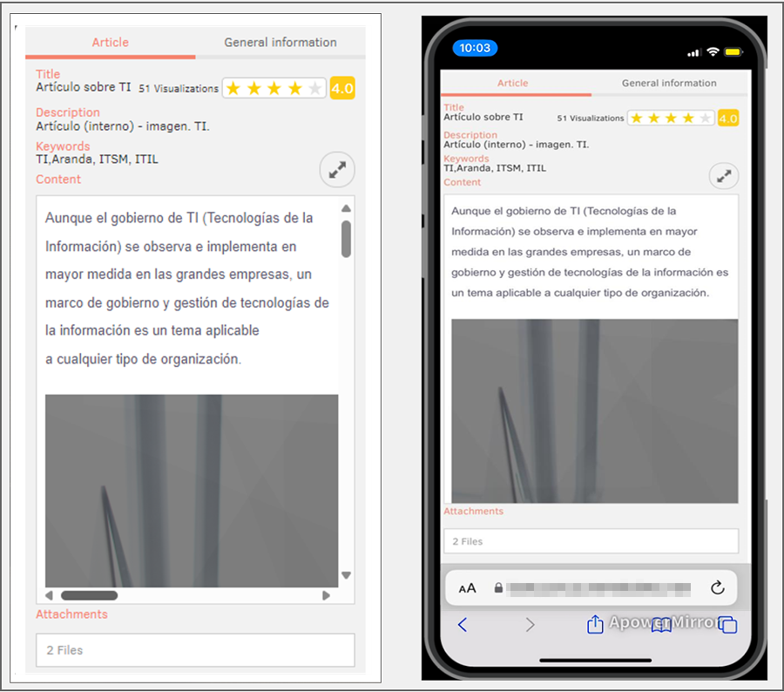Tap the 'Artículo sobre TI' title on the phone
784x692 pixels.
(x=483, y=117)
